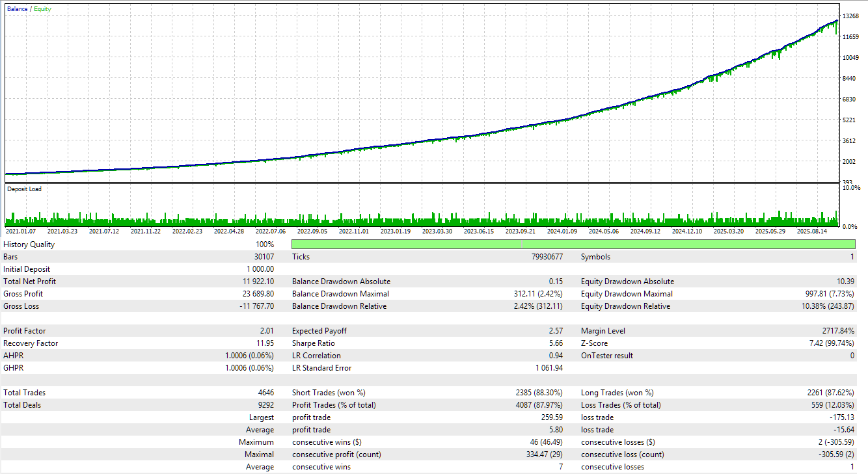This screenshot has height=474, width=868.
Task: Click the 2023.01.19 date on the chart axis
Action: 396,231
